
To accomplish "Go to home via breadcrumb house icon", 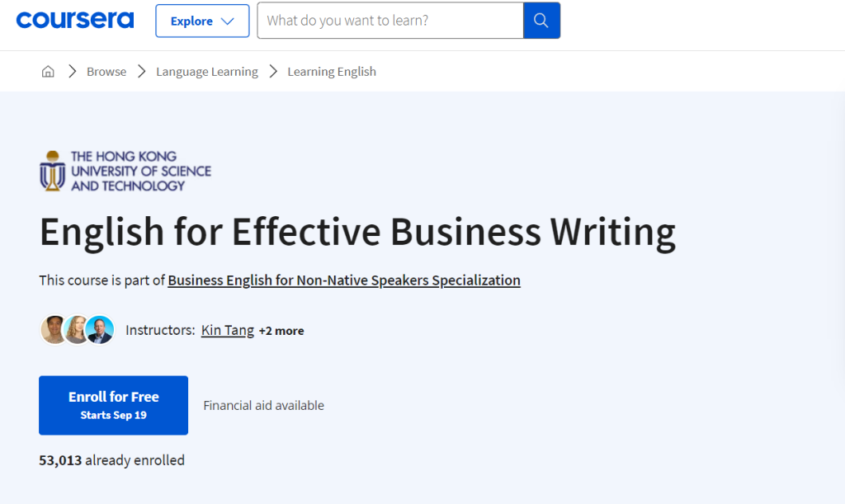I will (x=48, y=72).
